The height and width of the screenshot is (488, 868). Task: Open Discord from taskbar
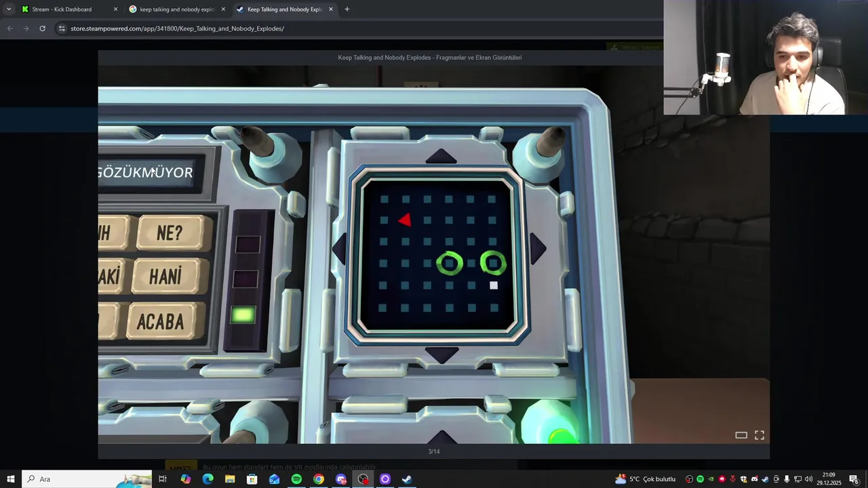[341, 479]
